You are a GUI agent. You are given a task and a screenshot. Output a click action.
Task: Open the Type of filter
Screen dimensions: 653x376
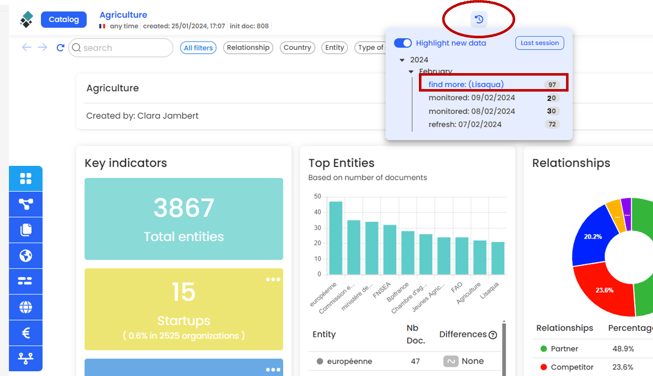[x=370, y=47]
